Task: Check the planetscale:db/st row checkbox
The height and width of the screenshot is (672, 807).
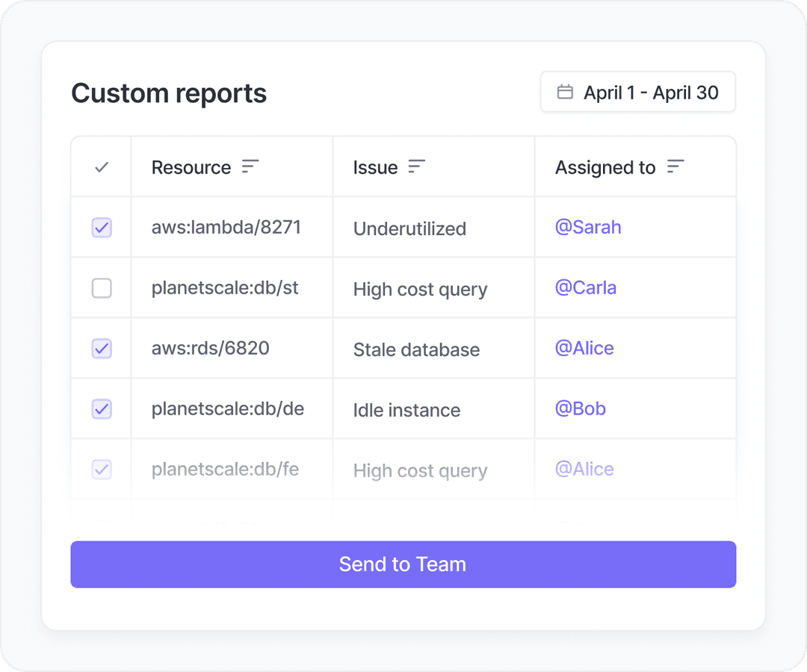Action: (102, 288)
